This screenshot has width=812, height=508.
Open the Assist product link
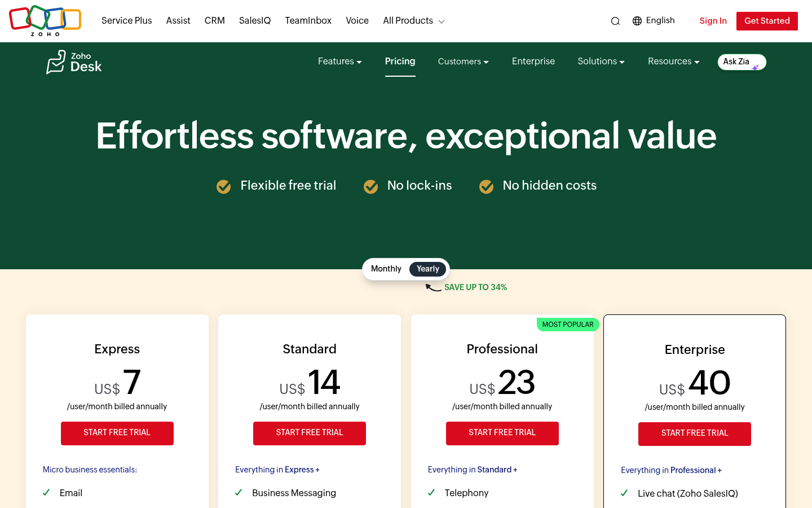[x=178, y=21]
